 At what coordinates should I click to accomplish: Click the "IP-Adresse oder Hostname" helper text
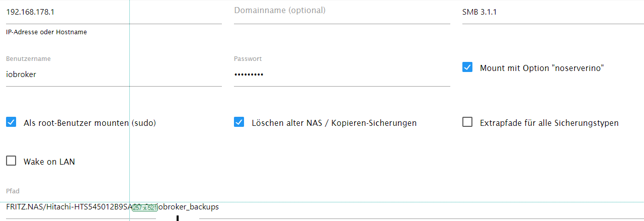click(x=46, y=32)
